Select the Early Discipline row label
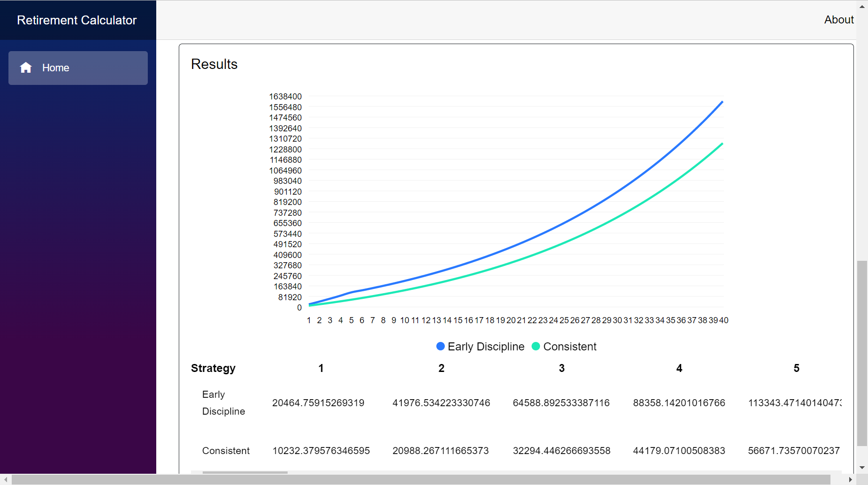The height and width of the screenshot is (485, 868). (223, 403)
